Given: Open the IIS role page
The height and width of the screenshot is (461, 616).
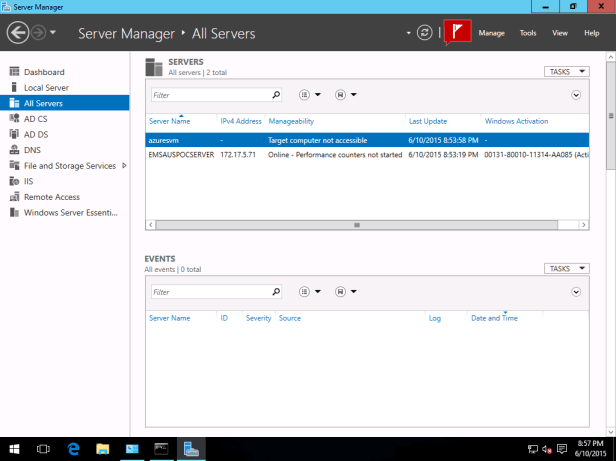Looking at the screenshot, I should [29, 181].
